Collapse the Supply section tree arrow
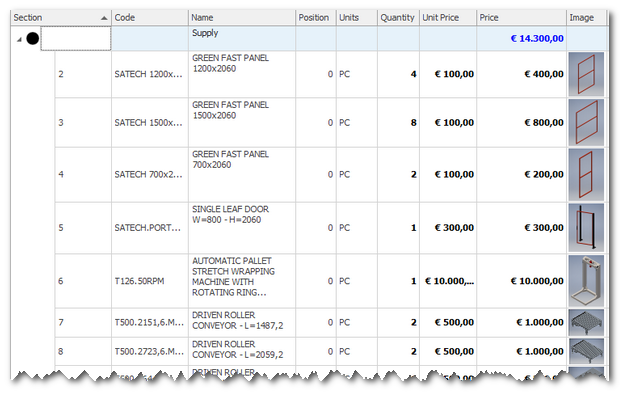 (x=19, y=40)
